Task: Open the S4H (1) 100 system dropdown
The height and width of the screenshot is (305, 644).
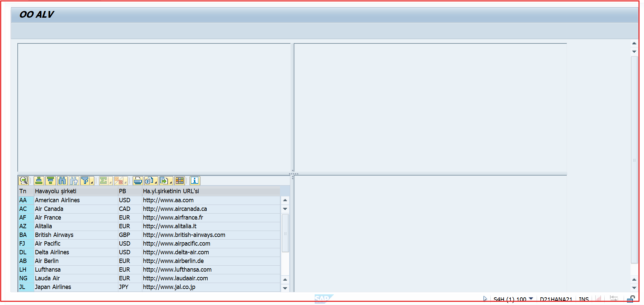Action: pyautogui.click(x=531, y=299)
